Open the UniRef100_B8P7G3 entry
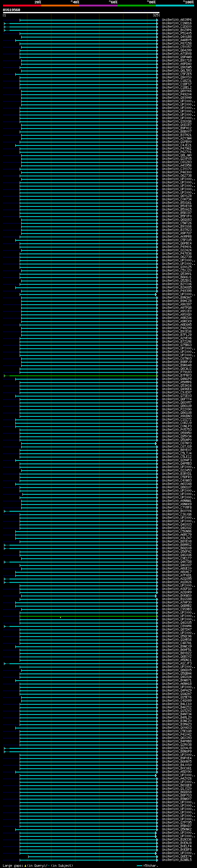The image size is (197, 868). click(176, 796)
